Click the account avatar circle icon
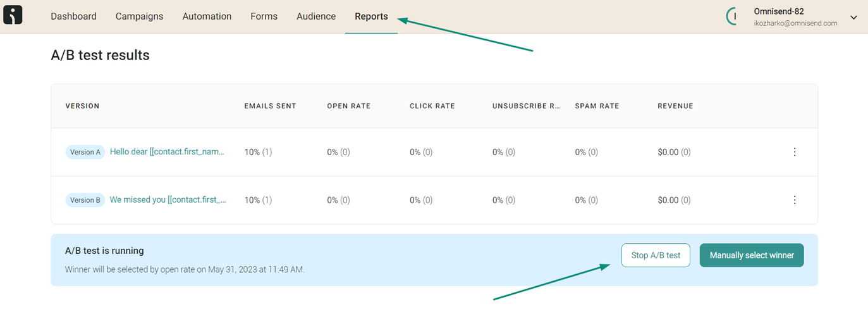 733,16
